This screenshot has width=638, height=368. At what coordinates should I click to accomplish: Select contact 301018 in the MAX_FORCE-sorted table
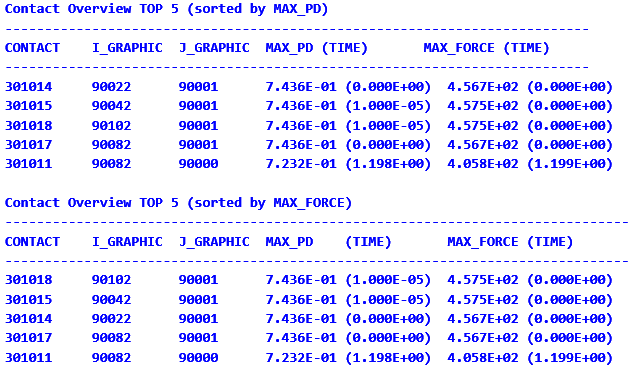(x=28, y=280)
